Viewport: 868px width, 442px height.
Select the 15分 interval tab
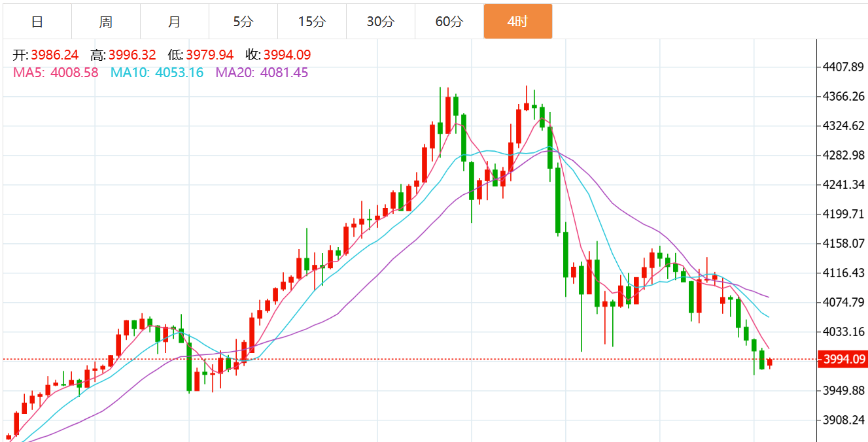pyautogui.click(x=311, y=22)
